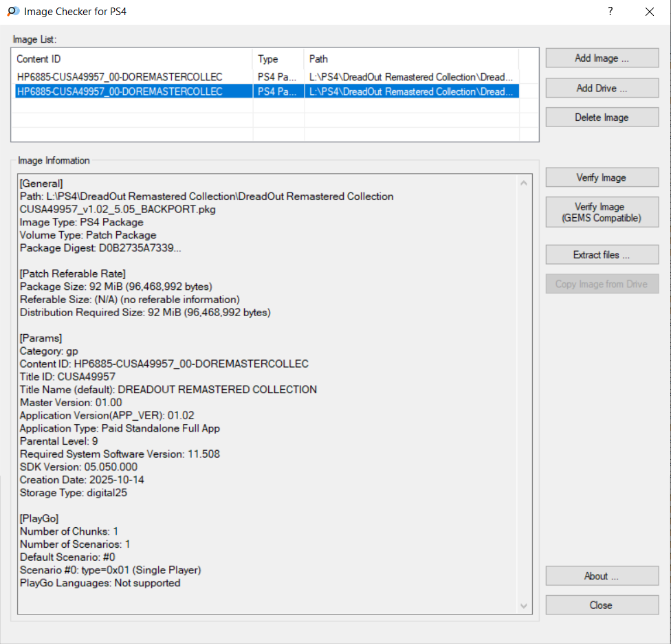The height and width of the screenshot is (644, 671).
Task: Select the highlighted blue image list row
Action: [x=120, y=91]
